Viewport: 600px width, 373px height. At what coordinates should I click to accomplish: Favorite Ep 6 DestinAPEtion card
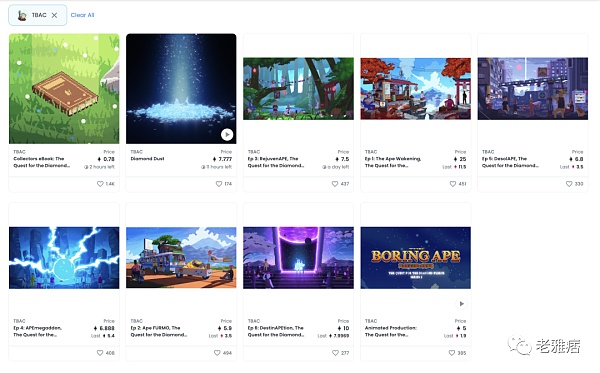[x=335, y=353]
